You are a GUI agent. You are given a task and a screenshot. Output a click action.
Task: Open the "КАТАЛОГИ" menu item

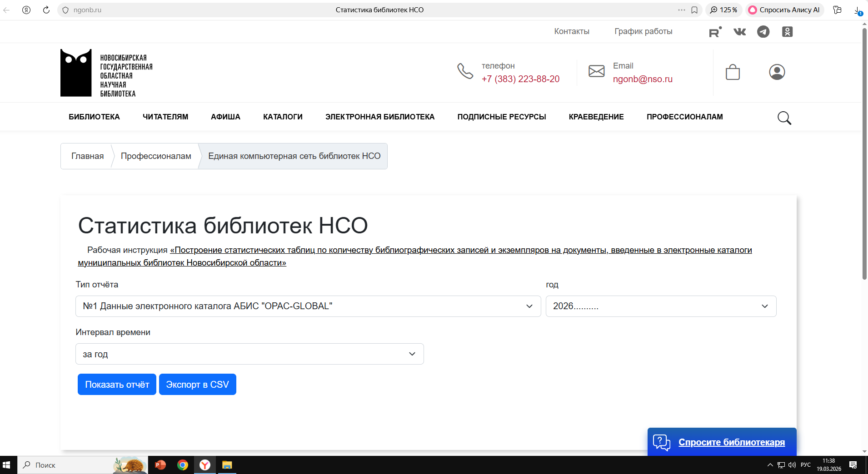pyautogui.click(x=283, y=117)
